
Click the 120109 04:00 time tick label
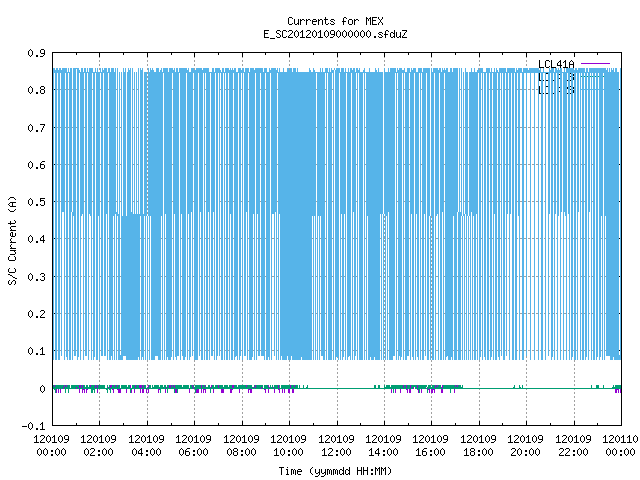point(146,446)
